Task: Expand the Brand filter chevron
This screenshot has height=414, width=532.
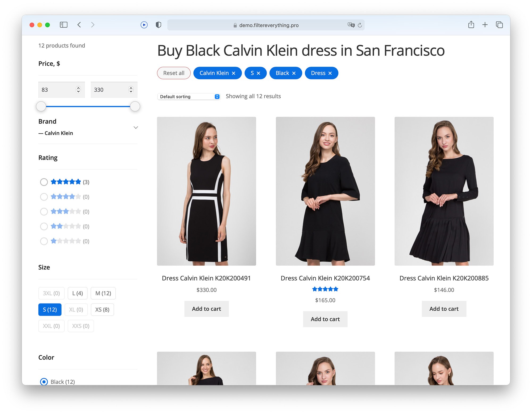Action: tap(136, 128)
